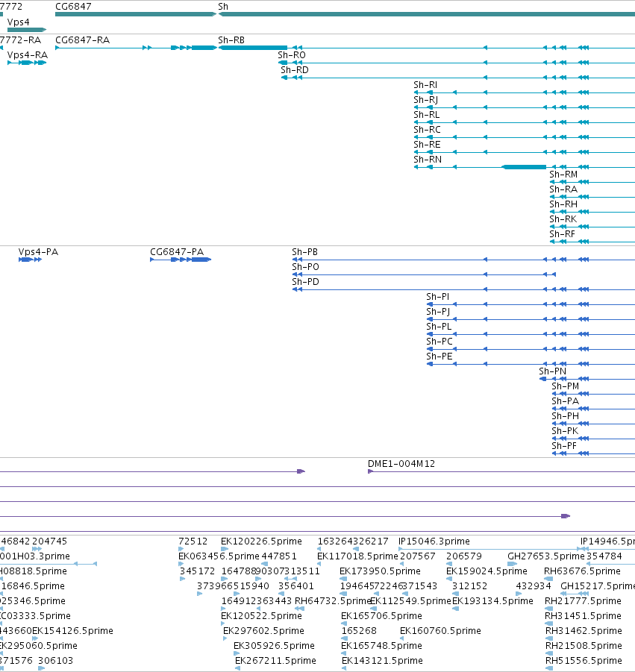Click the CG6847 gene bar

(x=136, y=14)
